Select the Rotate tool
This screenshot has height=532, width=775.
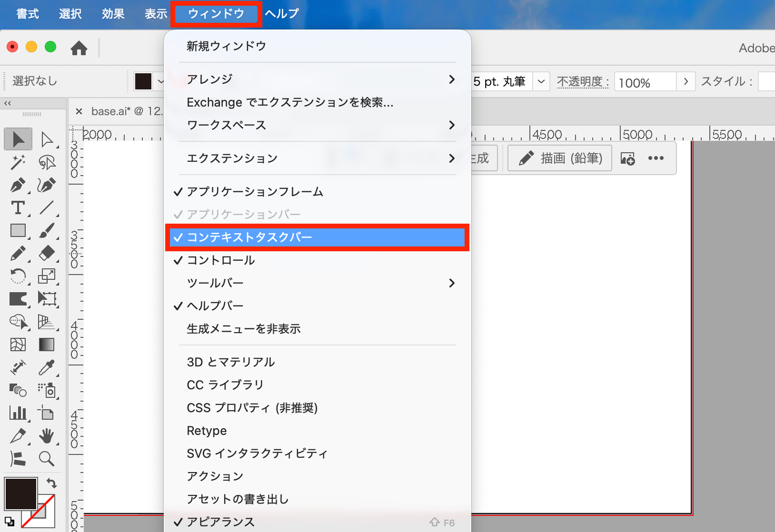tap(18, 276)
